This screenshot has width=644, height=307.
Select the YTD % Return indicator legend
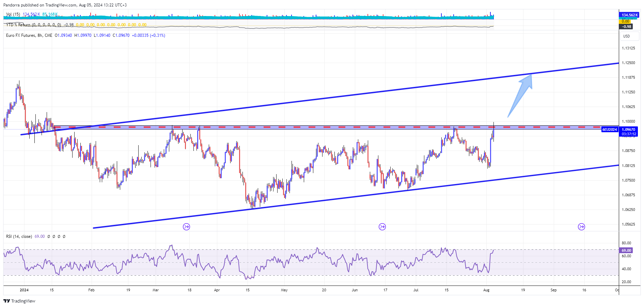[x=33, y=25]
